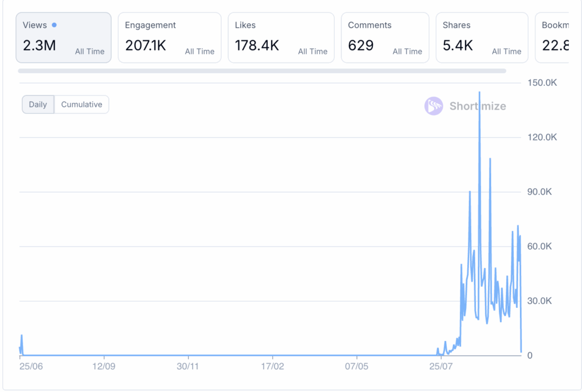The height and width of the screenshot is (392, 582).
Task: Click the second-highest spike near 108K
Action: tap(490, 159)
